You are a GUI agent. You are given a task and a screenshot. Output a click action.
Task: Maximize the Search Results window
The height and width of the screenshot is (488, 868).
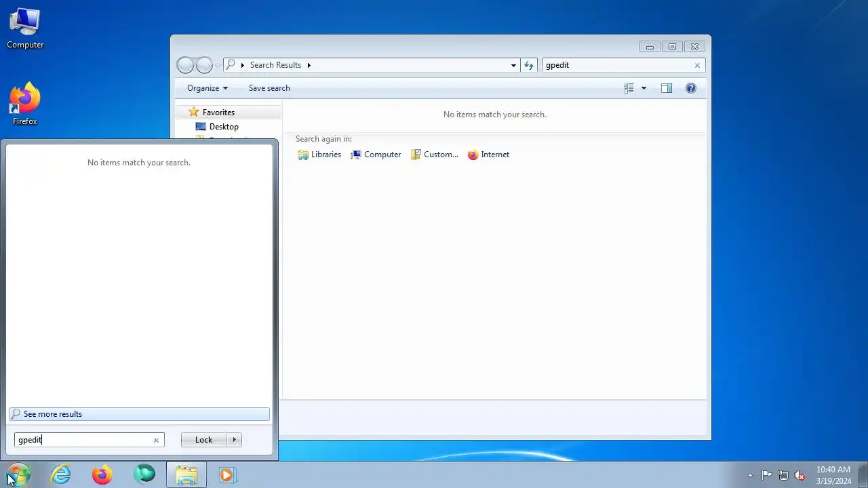click(672, 47)
